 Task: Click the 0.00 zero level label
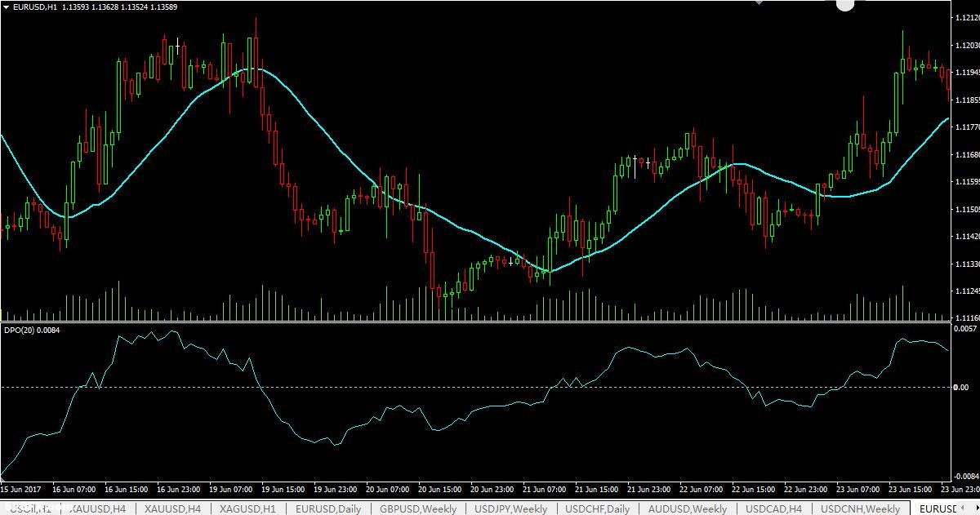(962, 387)
